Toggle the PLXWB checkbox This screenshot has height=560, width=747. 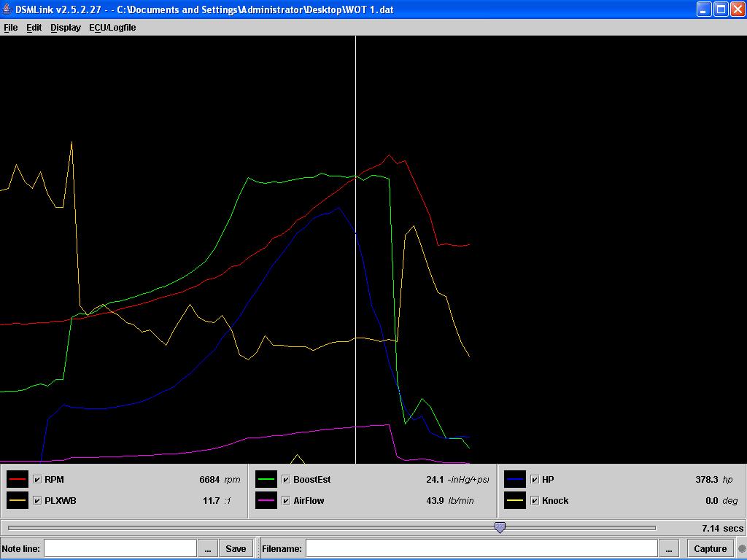pos(37,501)
